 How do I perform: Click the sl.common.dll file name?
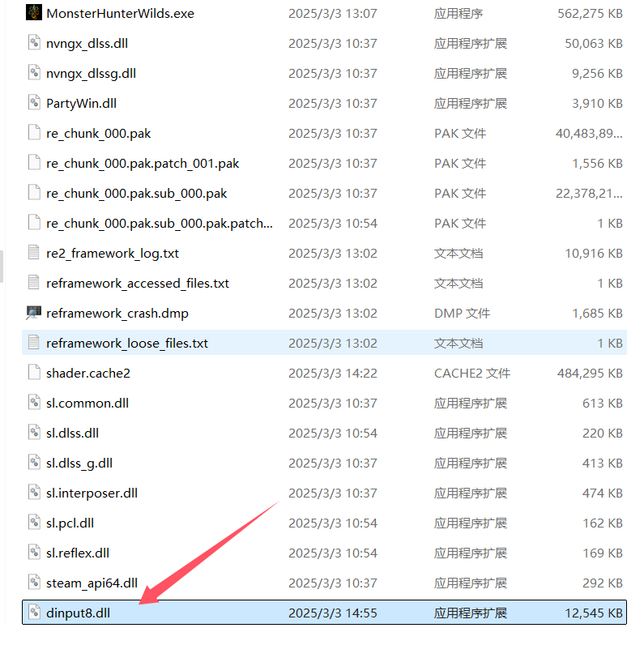click(x=87, y=403)
